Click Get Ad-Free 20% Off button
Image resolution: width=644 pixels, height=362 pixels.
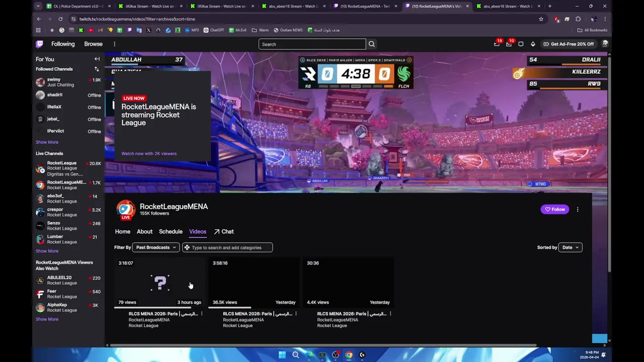click(x=568, y=44)
